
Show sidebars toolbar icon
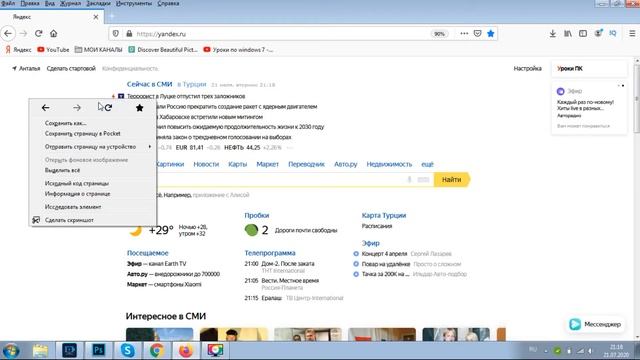click(583, 33)
